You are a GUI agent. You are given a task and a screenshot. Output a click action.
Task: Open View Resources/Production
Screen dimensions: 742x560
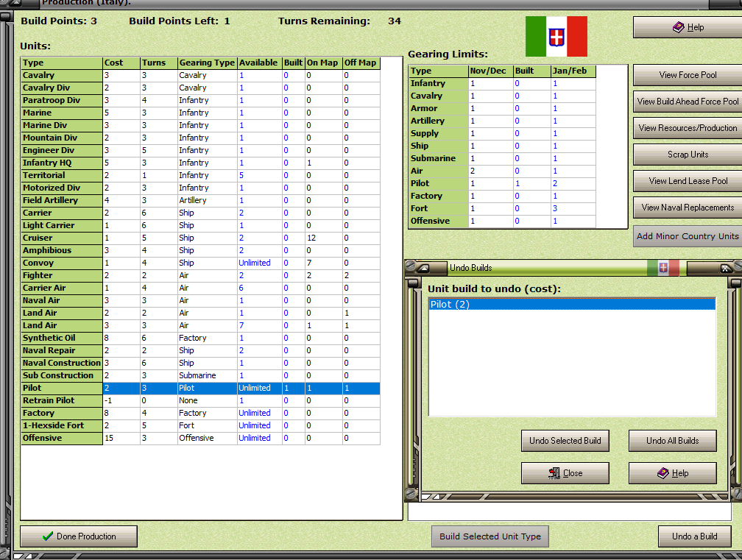[x=687, y=127]
